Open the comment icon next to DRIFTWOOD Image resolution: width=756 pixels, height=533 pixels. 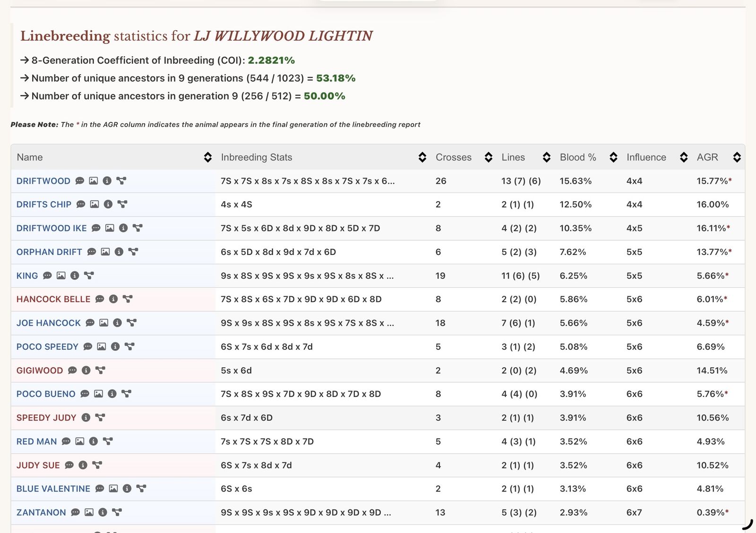pos(80,181)
